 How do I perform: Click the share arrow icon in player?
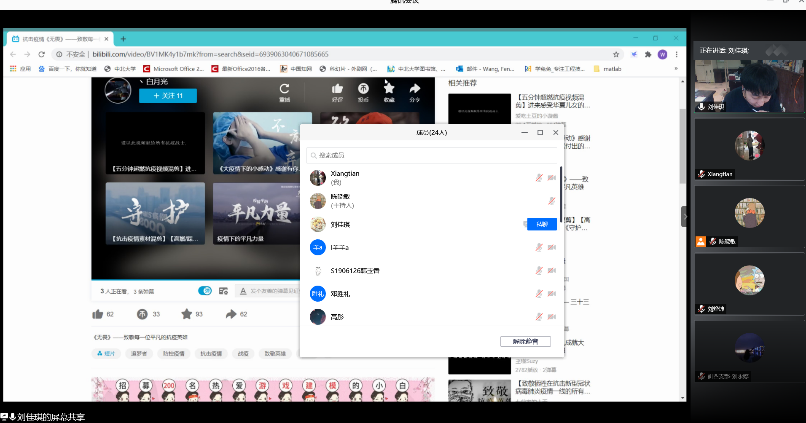point(415,91)
